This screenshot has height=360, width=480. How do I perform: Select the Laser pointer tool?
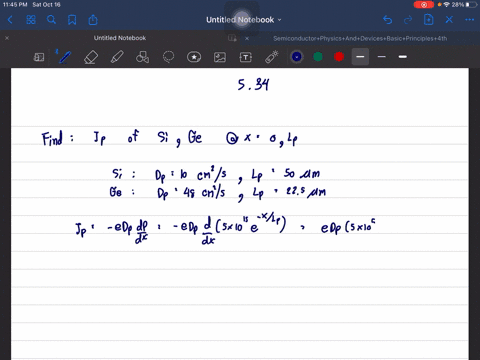pos(272,57)
